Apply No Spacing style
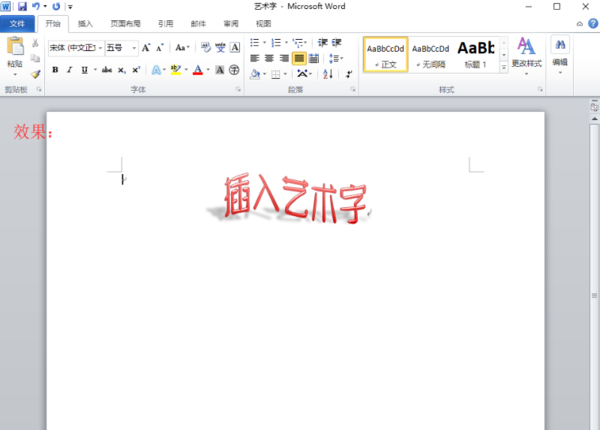The height and width of the screenshot is (430, 600). 430,55
